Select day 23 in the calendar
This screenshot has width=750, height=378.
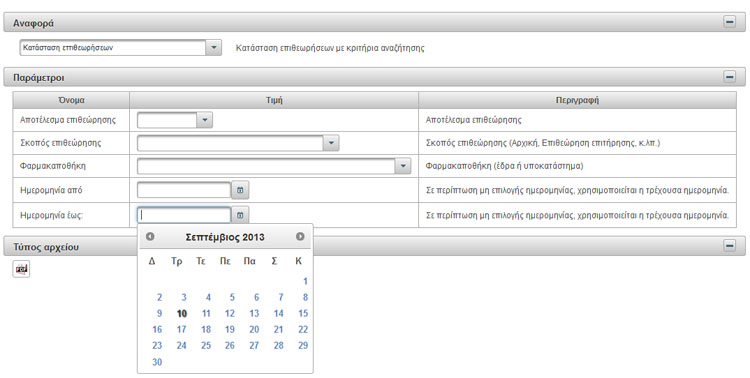157,345
